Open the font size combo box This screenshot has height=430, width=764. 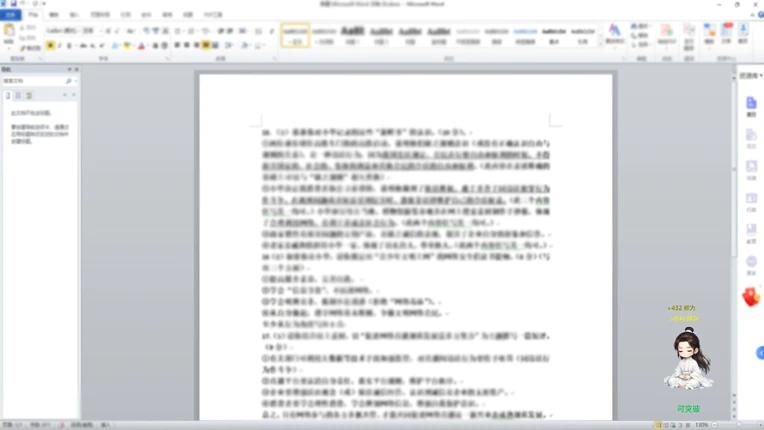(x=92, y=31)
